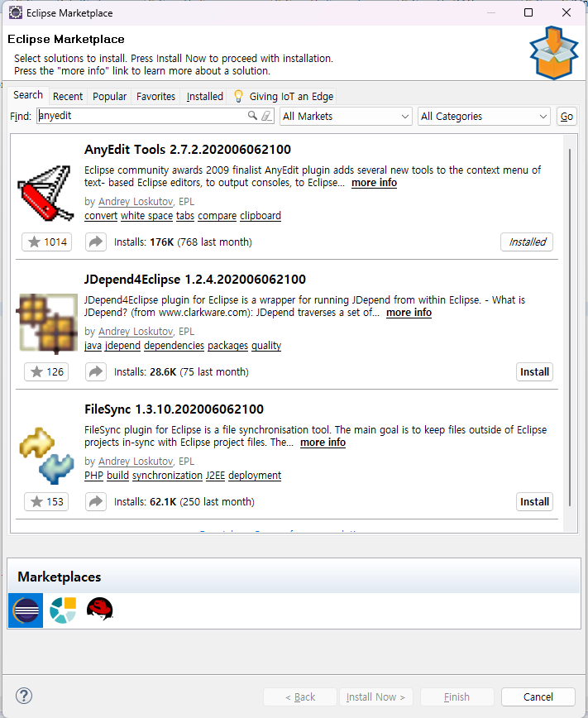Click the FileSync puzzle pieces logo

[x=46, y=455]
